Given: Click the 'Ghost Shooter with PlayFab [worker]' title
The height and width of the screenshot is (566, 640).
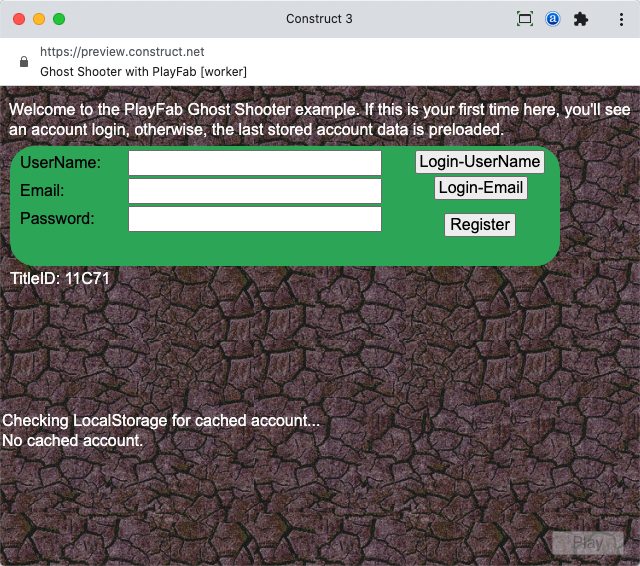Looking at the screenshot, I should pos(143,72).
